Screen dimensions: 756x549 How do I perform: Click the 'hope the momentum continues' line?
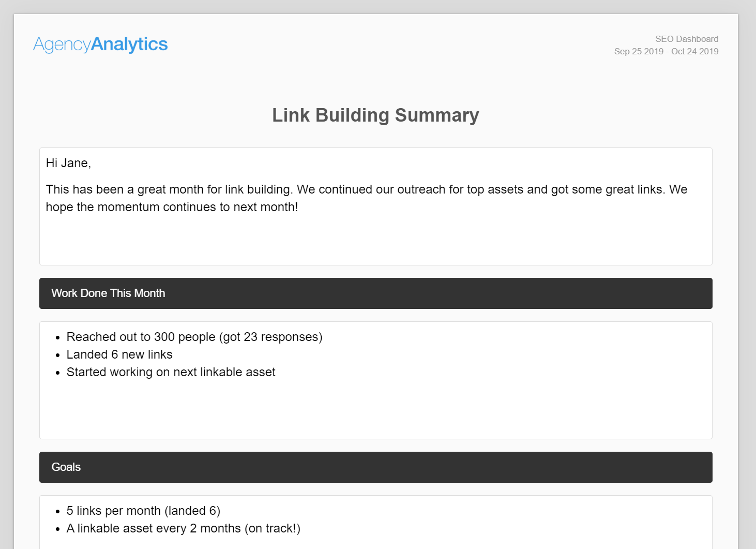pyautogui.click(x=172, y=207)
